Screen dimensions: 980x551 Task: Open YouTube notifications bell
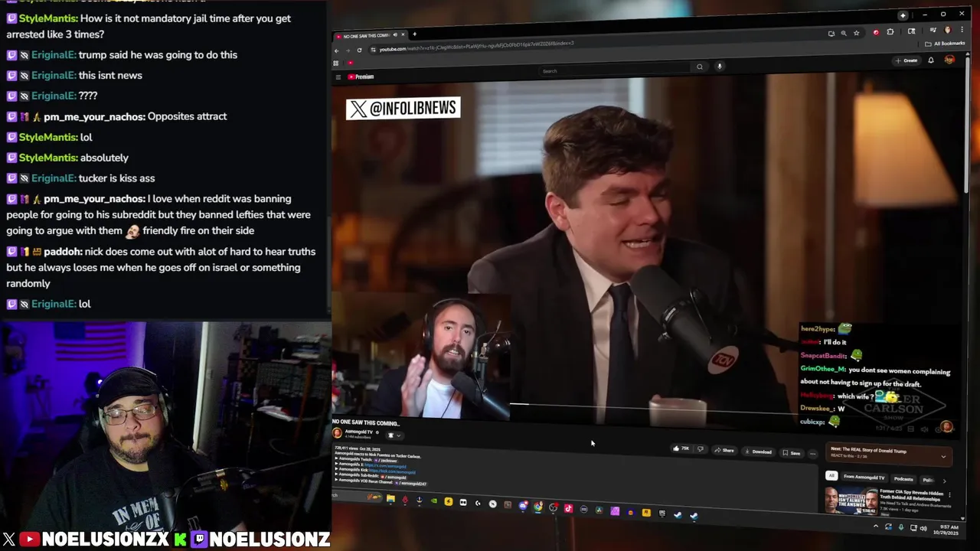pyautogui.click(x=931, y=60)
